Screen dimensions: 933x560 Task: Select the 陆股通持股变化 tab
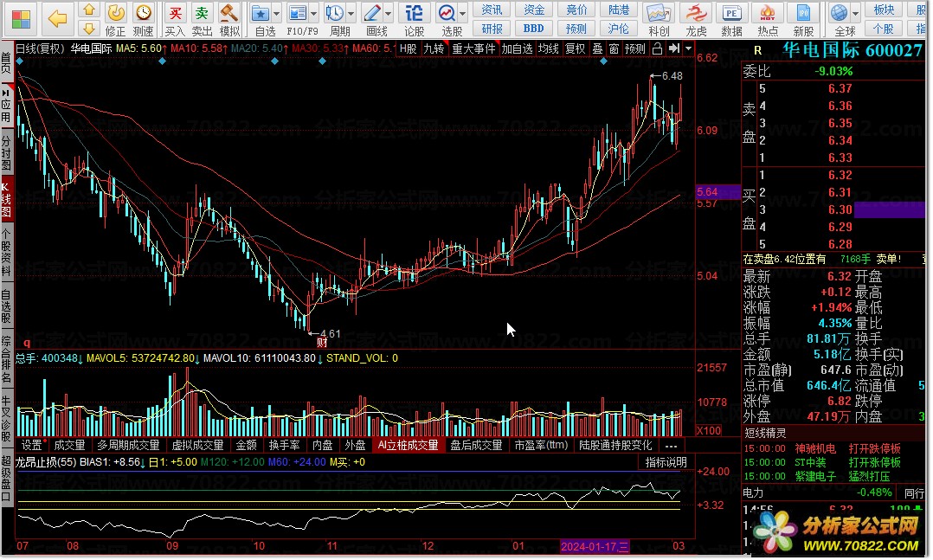coord(615,445)
